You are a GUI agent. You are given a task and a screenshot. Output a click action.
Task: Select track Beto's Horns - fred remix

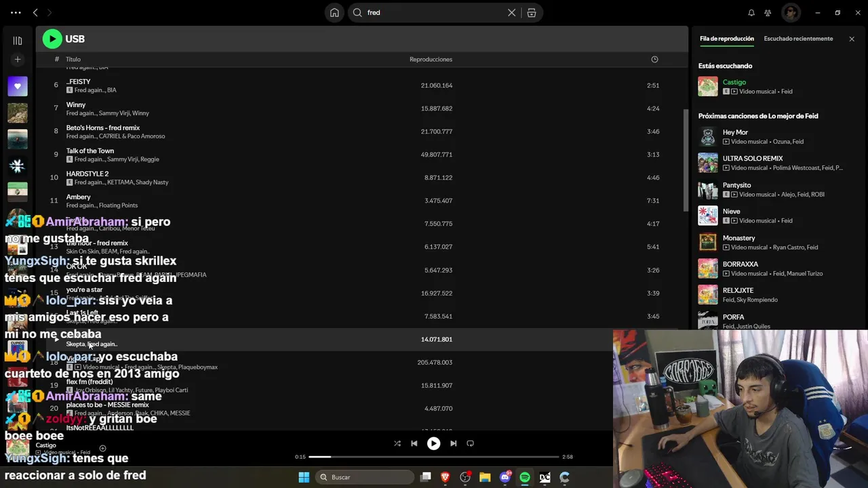point(103,128)
